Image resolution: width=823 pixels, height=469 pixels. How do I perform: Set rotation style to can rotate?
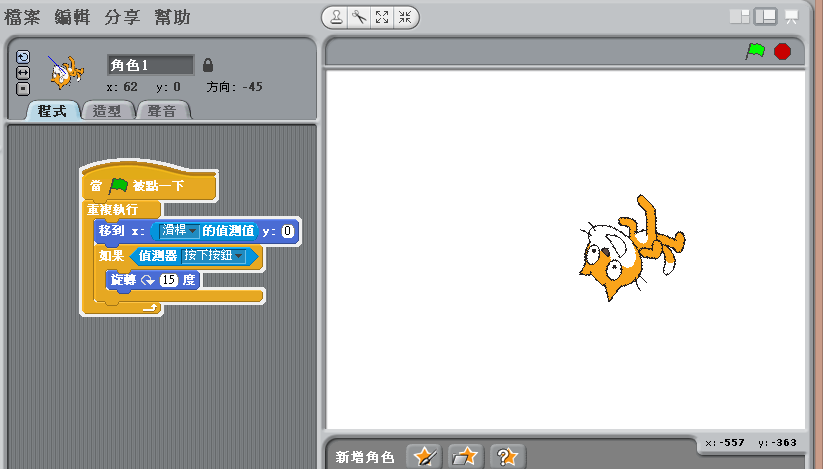[x=23, y=57]
